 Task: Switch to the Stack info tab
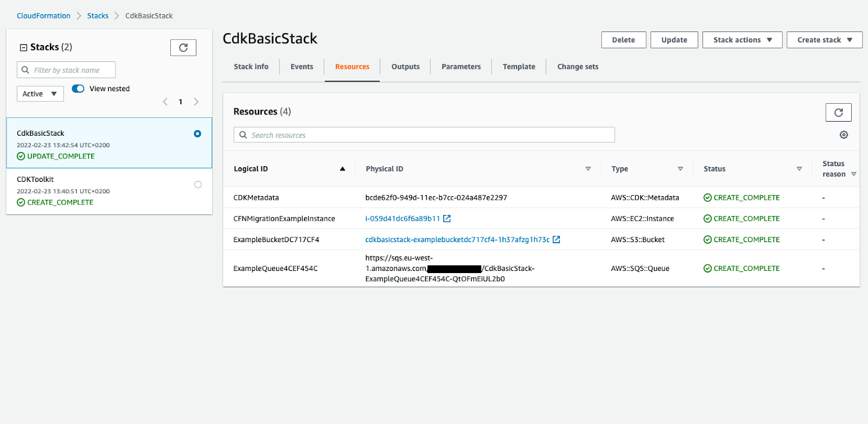pos(251,67)
